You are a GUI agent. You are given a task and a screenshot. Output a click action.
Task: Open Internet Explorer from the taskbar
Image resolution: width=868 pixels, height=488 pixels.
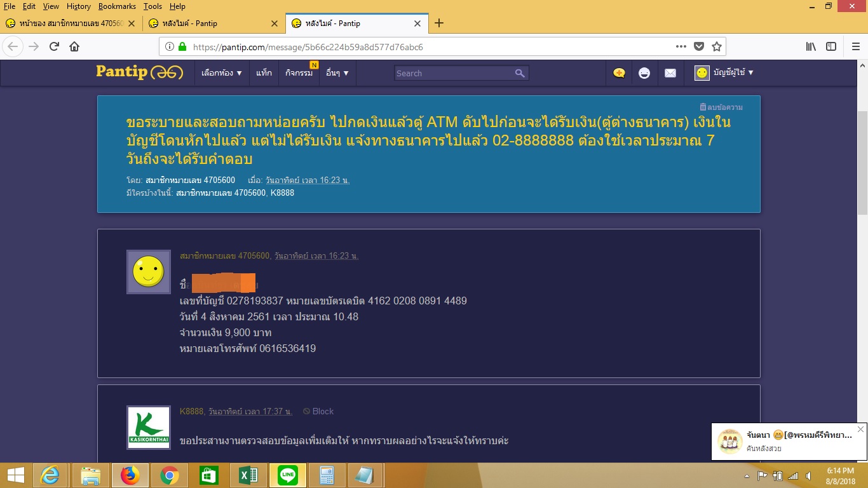[50, 475]
